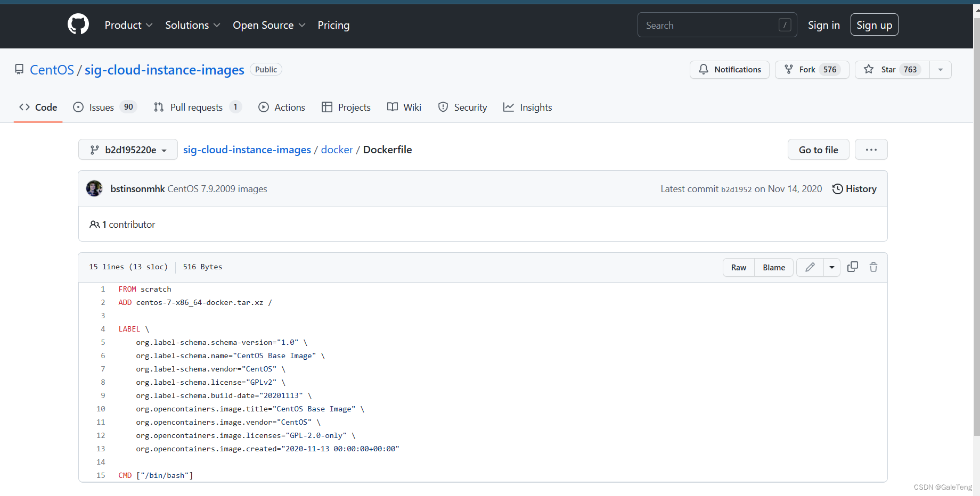Click line number 1 in the file
The image size is (980, 496).
[x=103, y=289]
